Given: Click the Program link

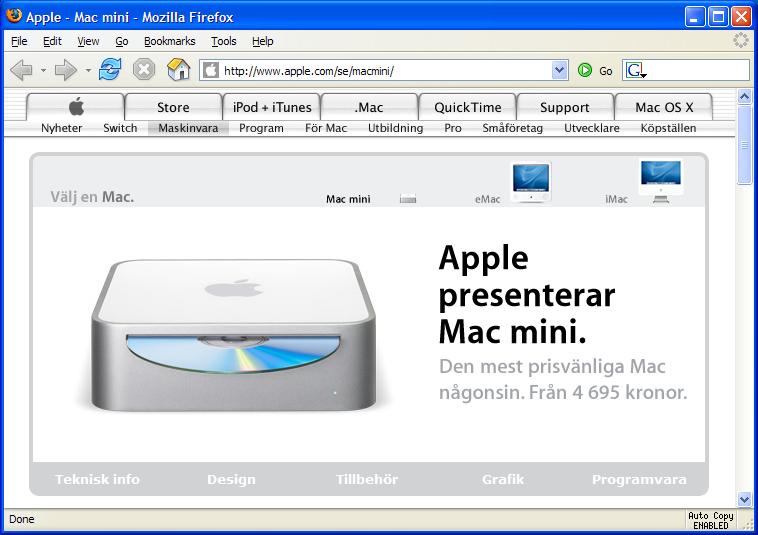Looking at the screenshot, I should point(261,128).
